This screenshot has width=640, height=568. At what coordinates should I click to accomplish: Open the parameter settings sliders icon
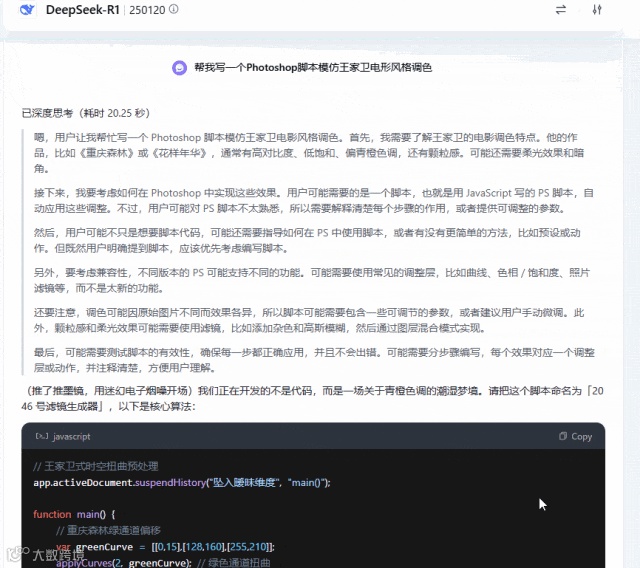point(597,9)
